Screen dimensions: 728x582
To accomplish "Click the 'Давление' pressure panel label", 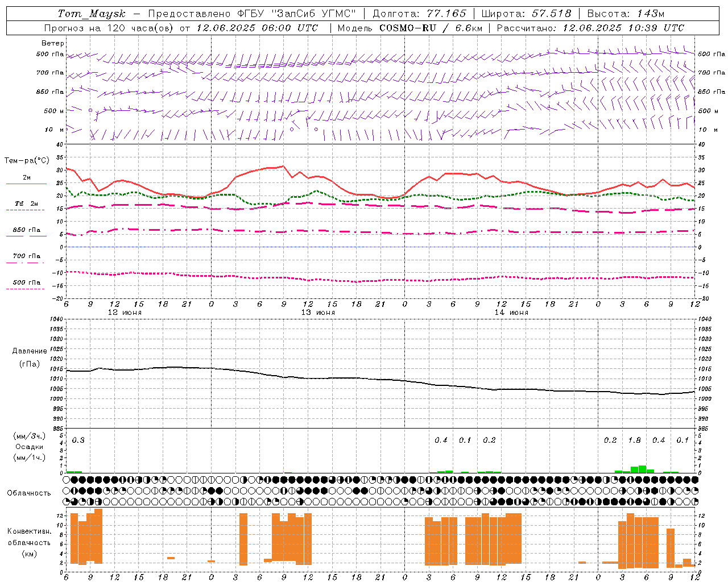I will click(x=30, y=351).
